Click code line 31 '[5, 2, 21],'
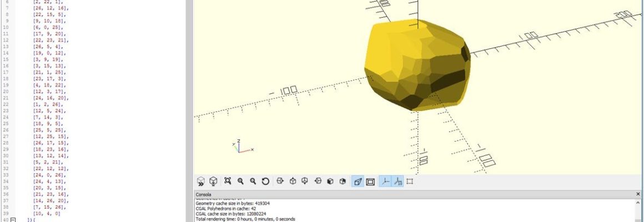Image resolution: width=644 pixels, height=222 pixels. 48,163
